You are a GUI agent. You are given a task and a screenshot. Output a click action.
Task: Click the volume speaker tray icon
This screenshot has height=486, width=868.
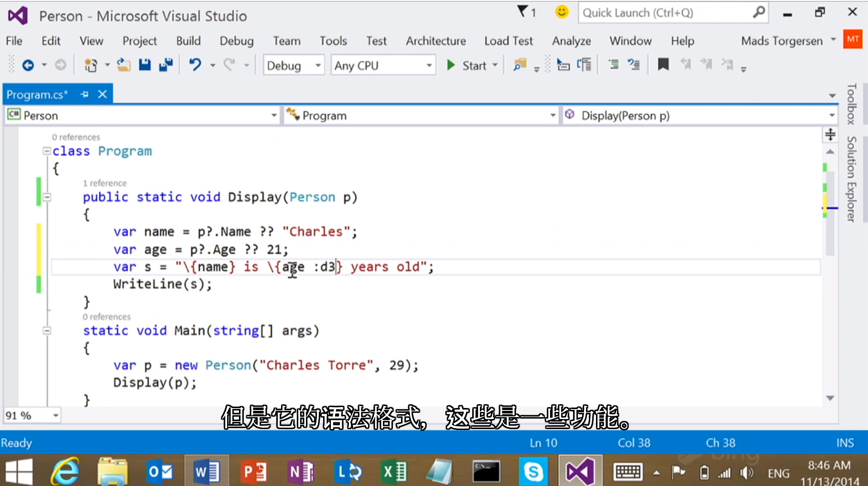point(746,473)
